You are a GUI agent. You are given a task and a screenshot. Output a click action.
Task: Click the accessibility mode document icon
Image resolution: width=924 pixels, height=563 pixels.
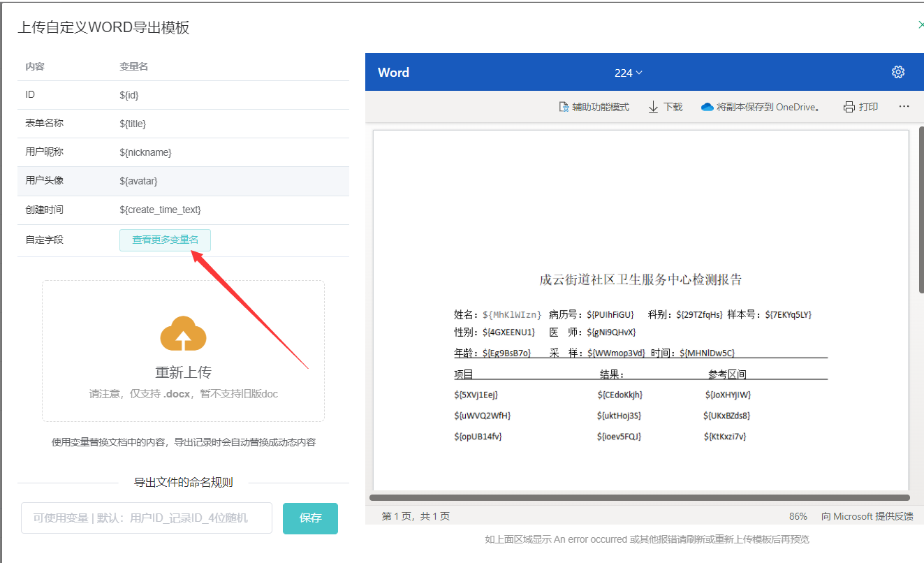coord(564,107)
